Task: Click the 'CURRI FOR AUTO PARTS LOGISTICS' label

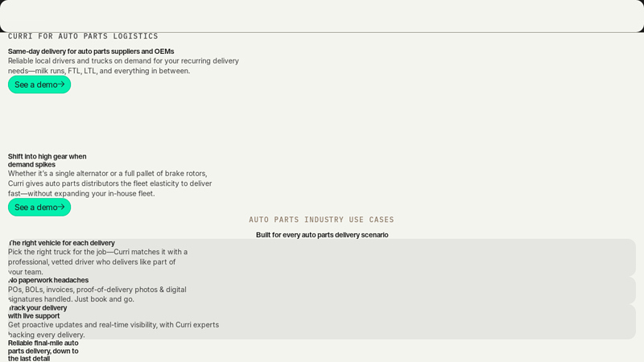Action: coord(83,36)
